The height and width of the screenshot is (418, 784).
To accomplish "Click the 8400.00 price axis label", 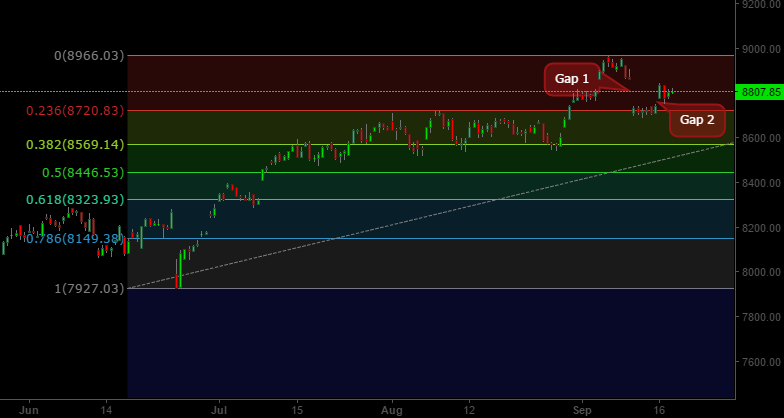I will pyautogui.click(x=762, y=183).
